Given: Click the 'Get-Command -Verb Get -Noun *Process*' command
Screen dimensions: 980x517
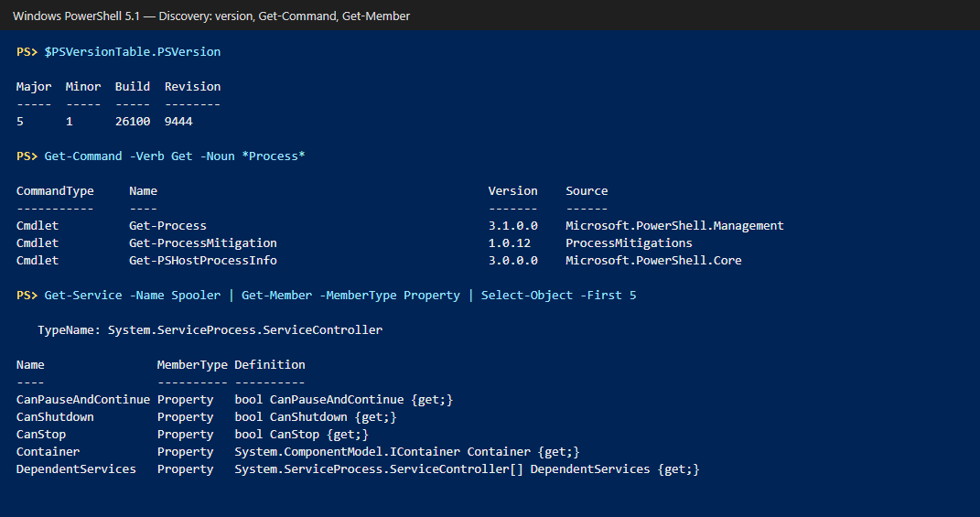Looking at the screenshot, I should click(x=175, y=156).
